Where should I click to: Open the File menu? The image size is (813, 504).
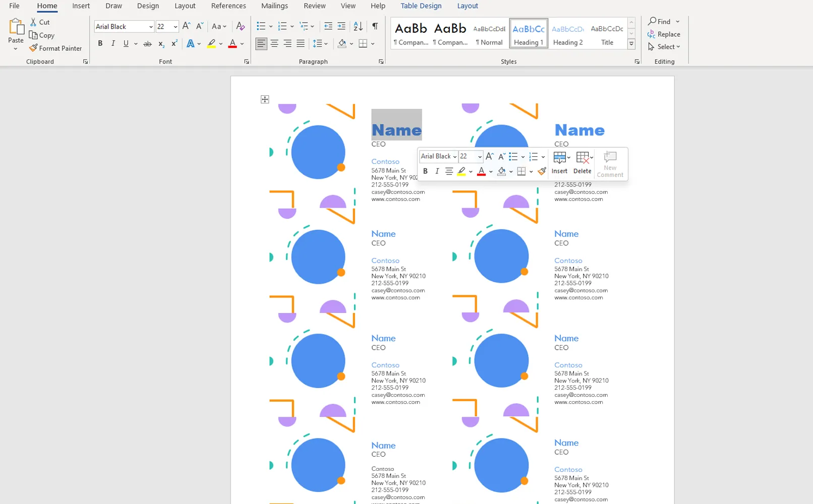(x=14, y=6)
